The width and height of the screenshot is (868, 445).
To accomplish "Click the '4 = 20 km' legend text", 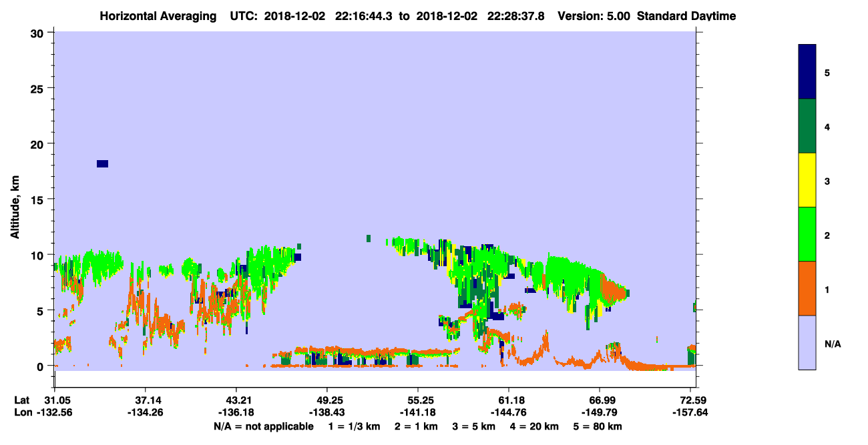I will click(x=535, y=426).
